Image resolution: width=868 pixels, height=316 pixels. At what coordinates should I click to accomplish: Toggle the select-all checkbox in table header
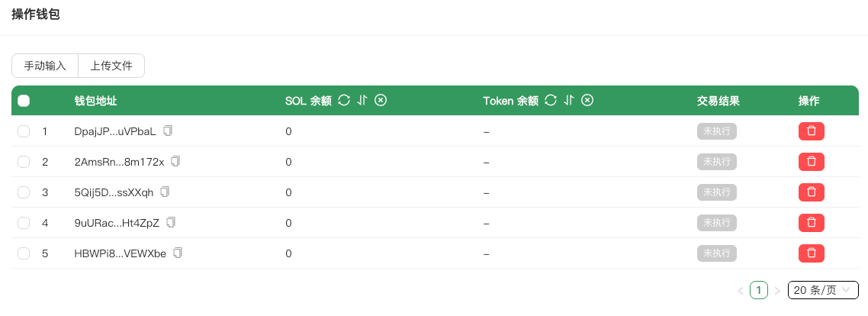(x=24, y=101)
